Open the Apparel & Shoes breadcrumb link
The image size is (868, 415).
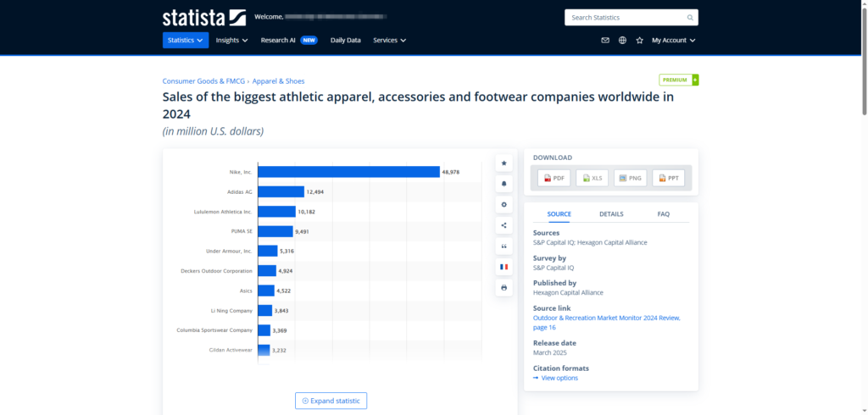(x=279, y=81)
